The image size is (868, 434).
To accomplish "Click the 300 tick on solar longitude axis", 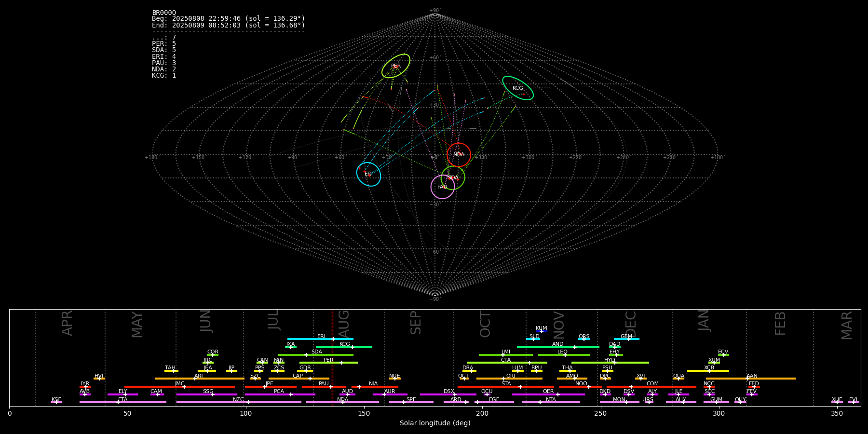I will 719,413.
